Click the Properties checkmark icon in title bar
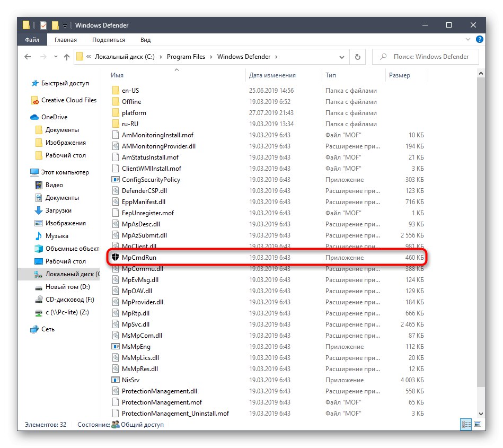Image resolution: width=503 pixels, height=448 pixels. [43, 25]
